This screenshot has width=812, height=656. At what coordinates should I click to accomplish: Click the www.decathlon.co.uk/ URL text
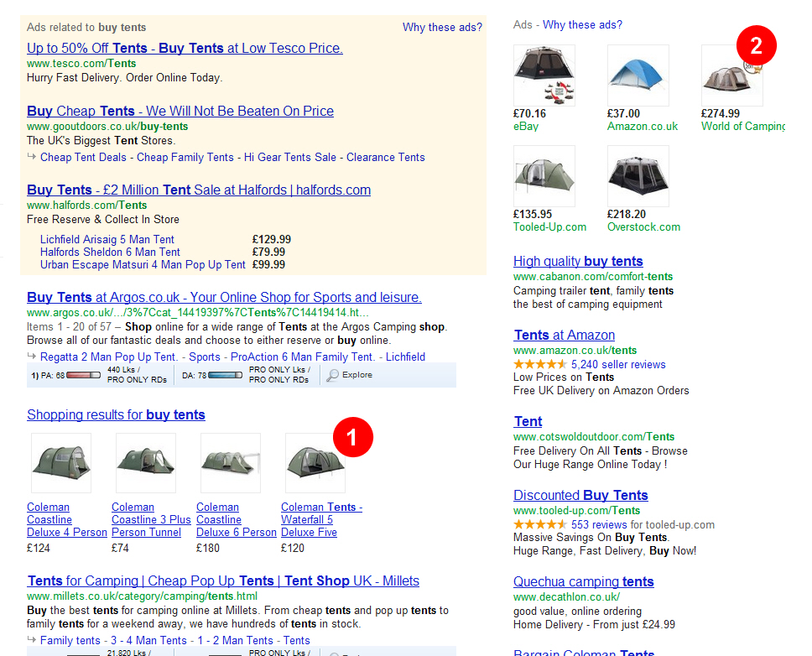(x=566, y=597)
